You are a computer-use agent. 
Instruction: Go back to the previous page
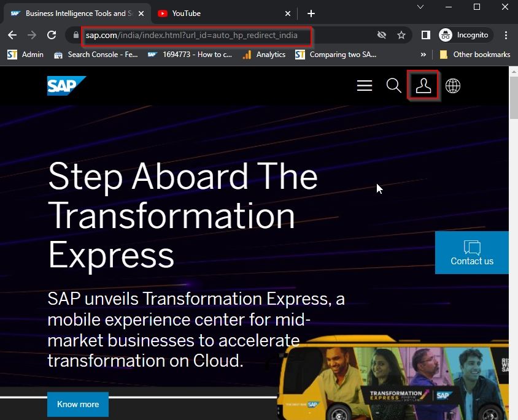tap(12, 35)
